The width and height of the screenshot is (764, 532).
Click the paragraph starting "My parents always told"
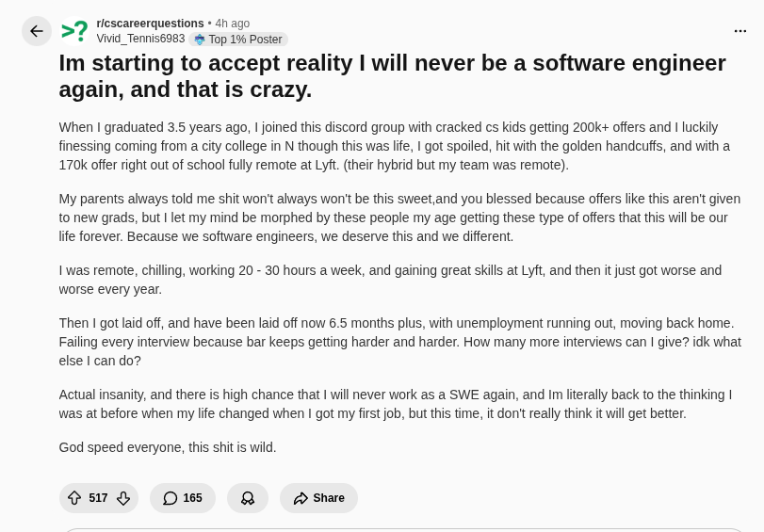coord(399,218)
